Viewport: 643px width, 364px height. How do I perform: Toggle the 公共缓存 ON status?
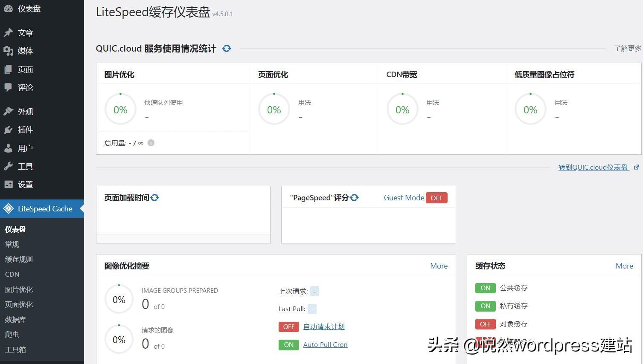tap(486, 288)
